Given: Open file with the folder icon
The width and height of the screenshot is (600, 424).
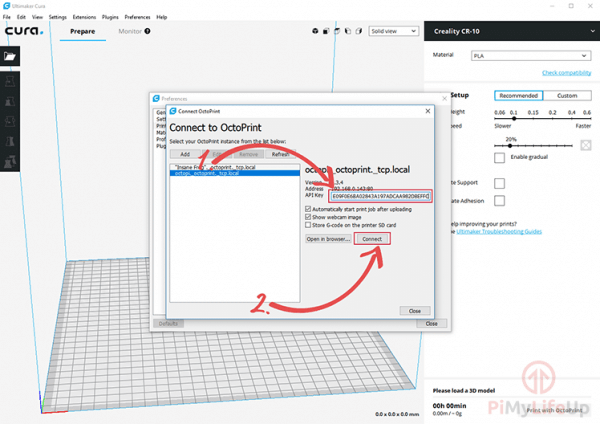Looking at the screenshot, I should click(10, 56).
